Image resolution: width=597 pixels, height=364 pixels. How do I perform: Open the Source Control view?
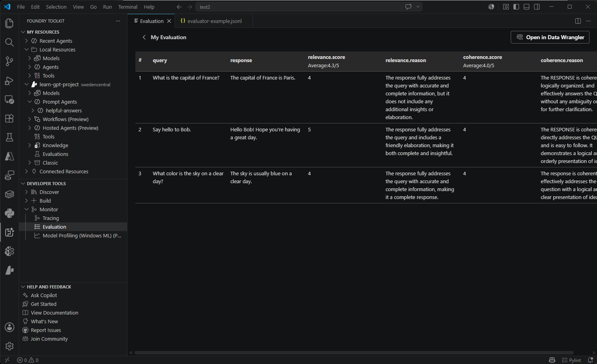[10, 61]
